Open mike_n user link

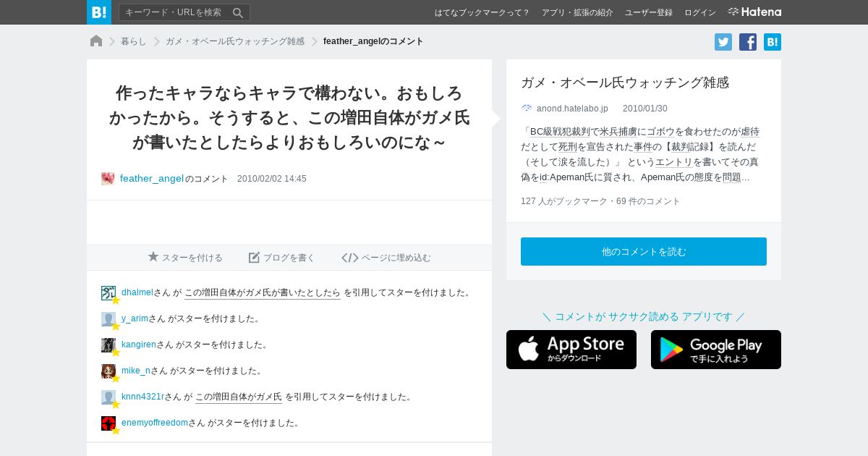tap(136, 371)
